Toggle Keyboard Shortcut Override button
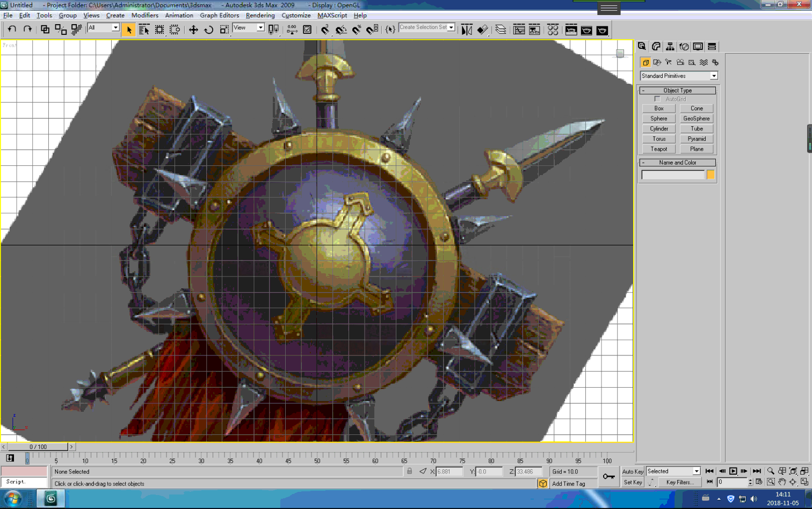Image resolution: width=812 pixels, height=509 pixels. [307, 30]
